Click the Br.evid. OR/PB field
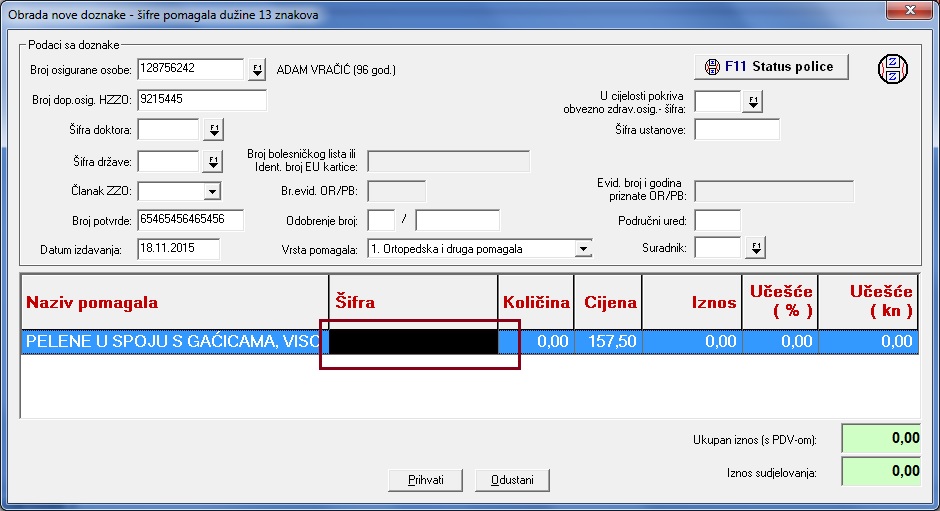 (x=396, y=191)
